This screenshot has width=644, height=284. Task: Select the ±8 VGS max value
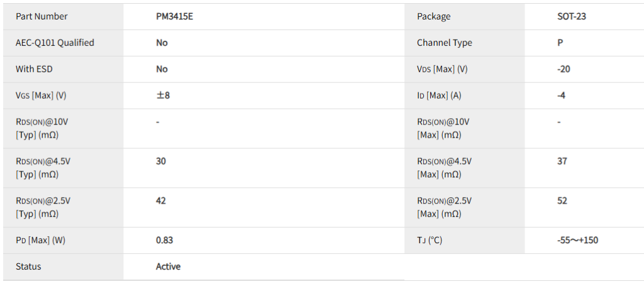click(x=163, y=96)
